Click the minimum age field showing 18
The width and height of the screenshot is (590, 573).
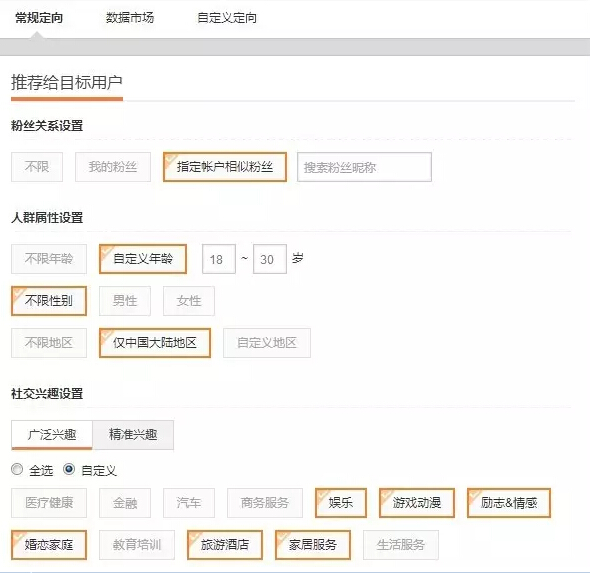(x=219, y=259)
